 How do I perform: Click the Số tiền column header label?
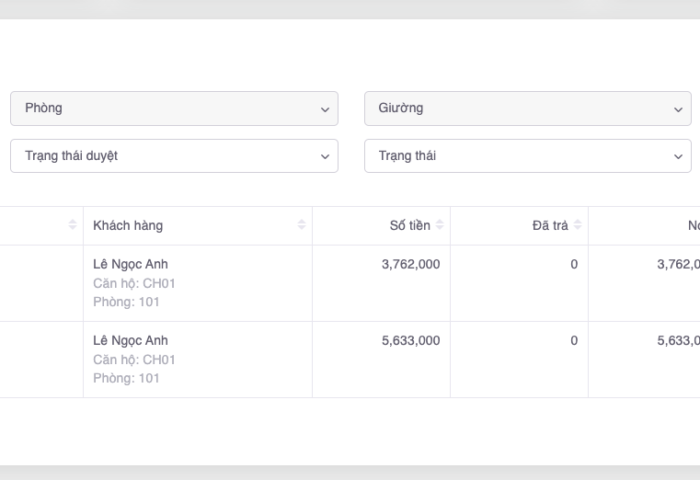tap(409, 226)
